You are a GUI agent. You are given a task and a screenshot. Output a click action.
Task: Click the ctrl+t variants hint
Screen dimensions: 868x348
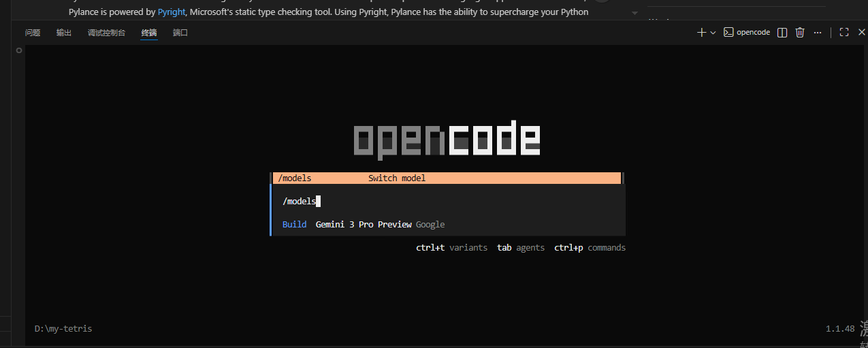(x=451, y=248)
